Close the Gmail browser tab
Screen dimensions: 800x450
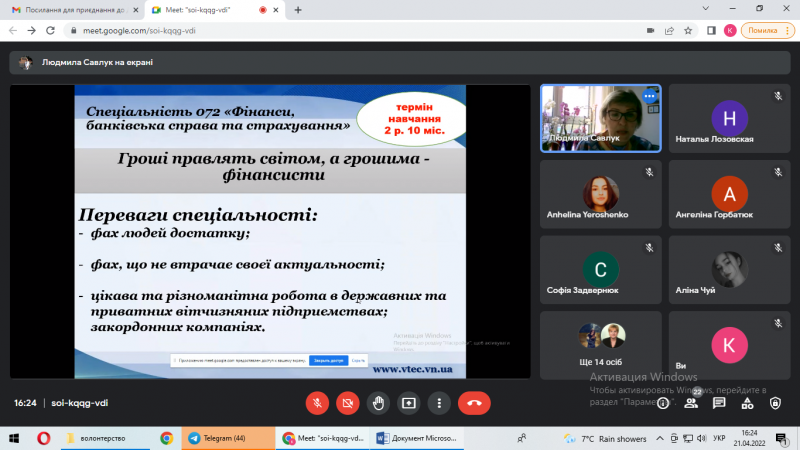136,10
